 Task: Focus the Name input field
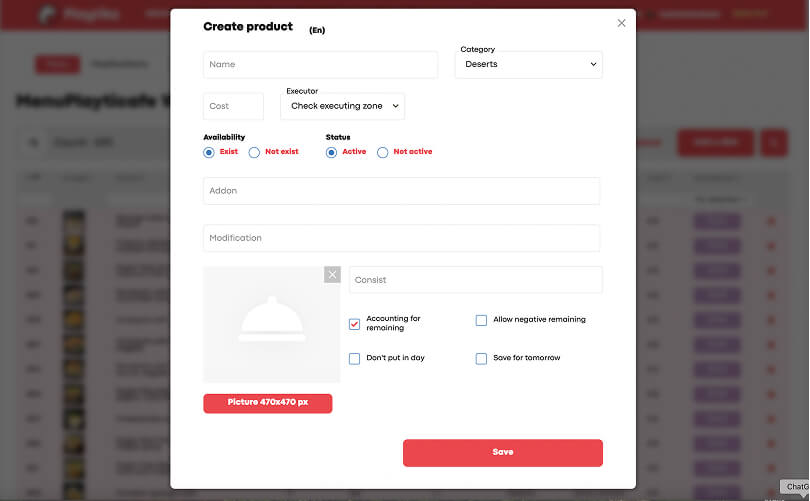320,65
